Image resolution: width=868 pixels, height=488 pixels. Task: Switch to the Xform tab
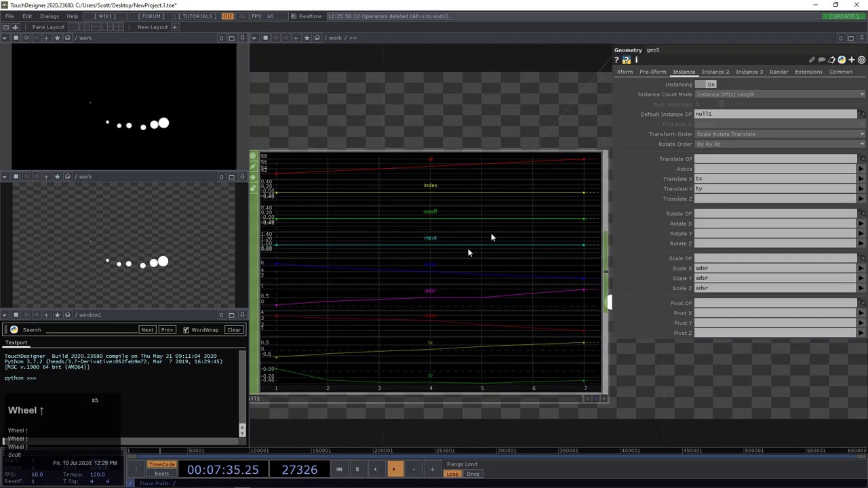(625, 72)
